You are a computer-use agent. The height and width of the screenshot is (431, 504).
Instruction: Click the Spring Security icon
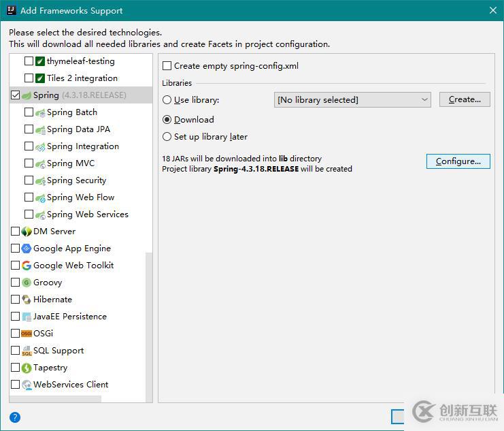(40, 181)
